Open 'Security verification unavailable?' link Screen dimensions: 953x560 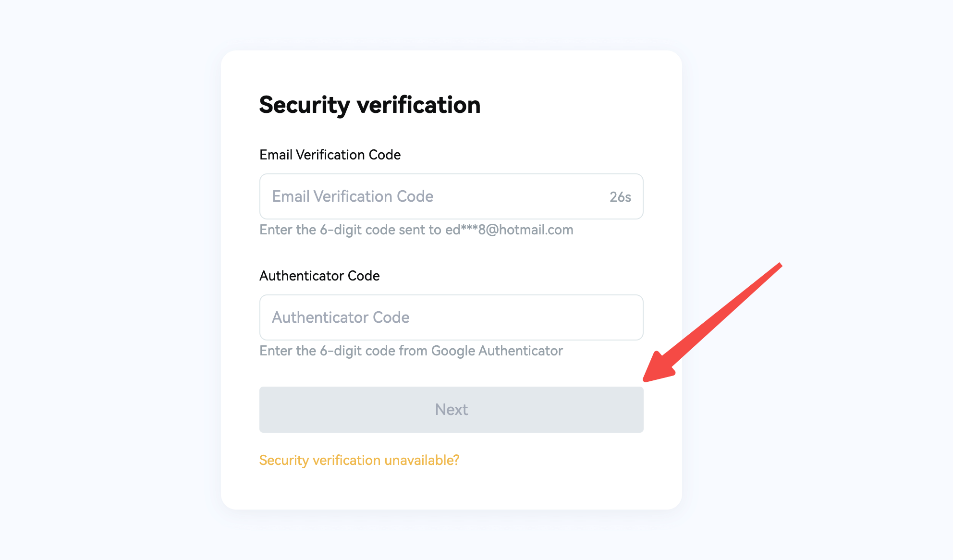(359, 460)
